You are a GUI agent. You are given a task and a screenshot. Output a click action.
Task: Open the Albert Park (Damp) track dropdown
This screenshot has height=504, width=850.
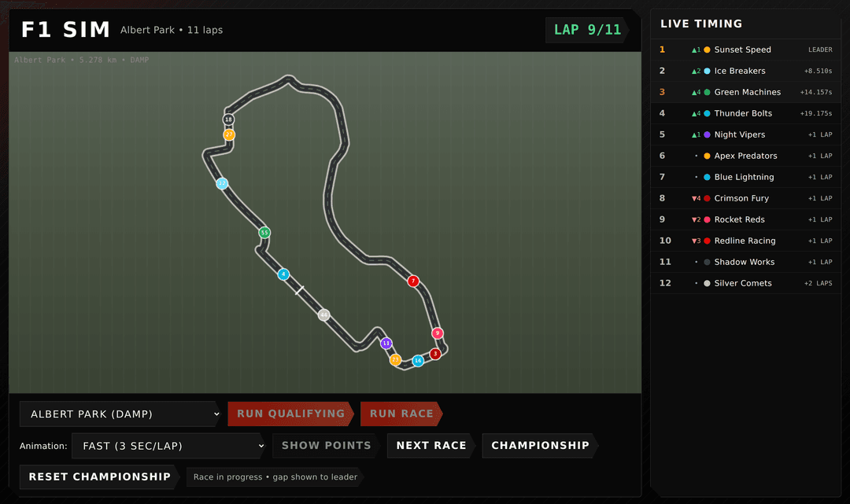(120, 414)
